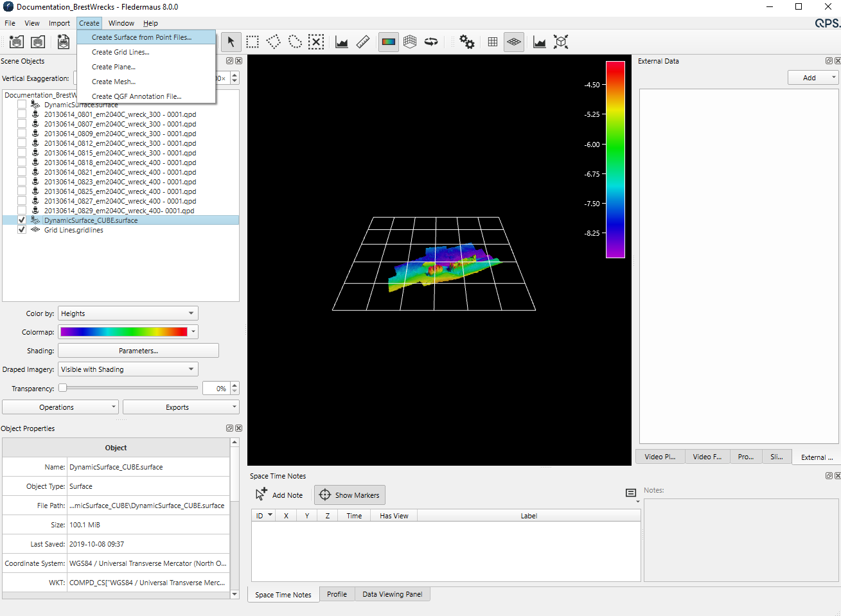Uncheck DynamicSurface_CUBE.surface visibility

[x=22, y=220]
